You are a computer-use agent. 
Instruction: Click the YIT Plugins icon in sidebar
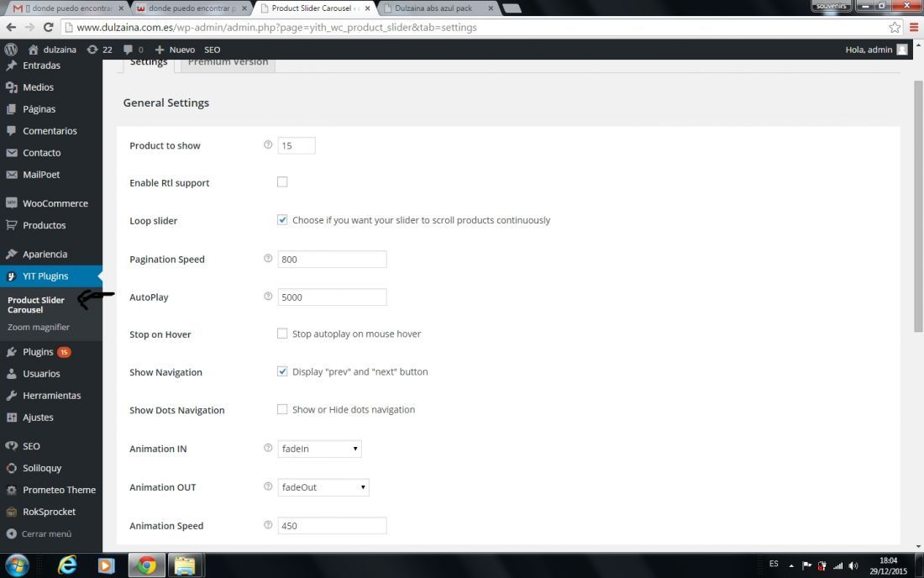(11, 276)
